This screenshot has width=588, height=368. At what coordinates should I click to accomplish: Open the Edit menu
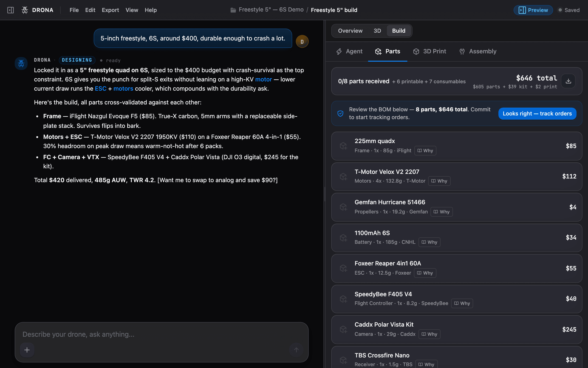point(90,10)
